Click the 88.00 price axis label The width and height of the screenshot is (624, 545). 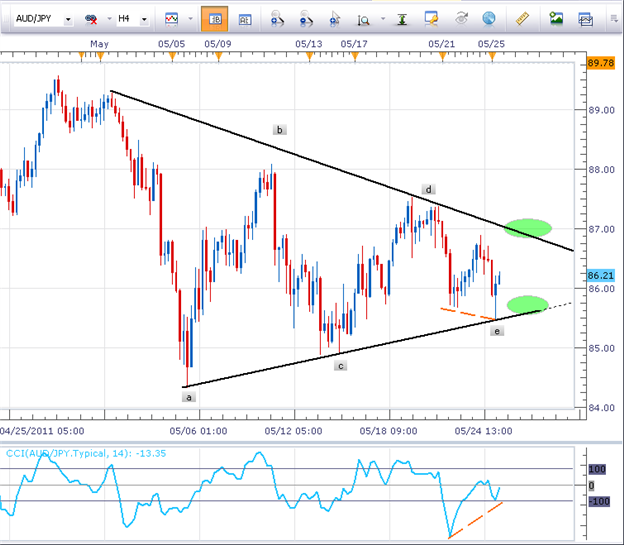click(x=601, y=170)
